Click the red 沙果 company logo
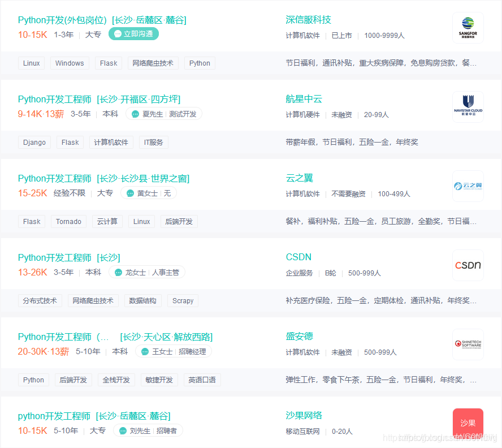Image resolution: width=502 pixels, height=448 pixels. pos(468,423)
